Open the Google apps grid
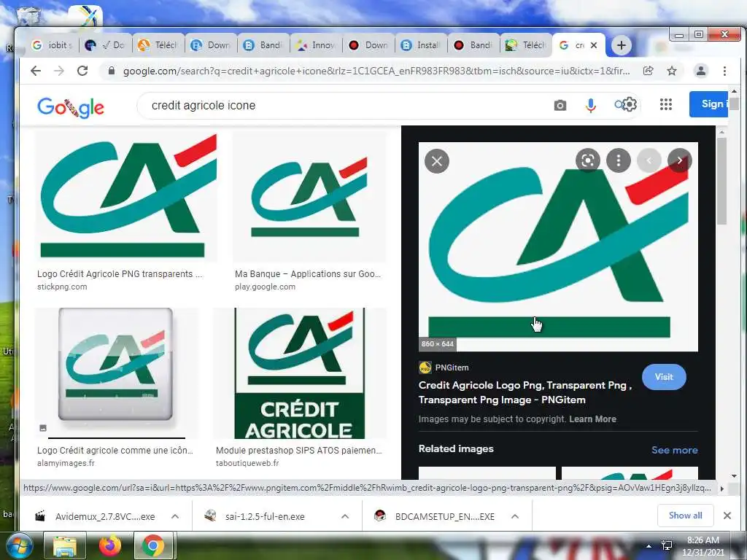747x560 pixels. [666, 104]
